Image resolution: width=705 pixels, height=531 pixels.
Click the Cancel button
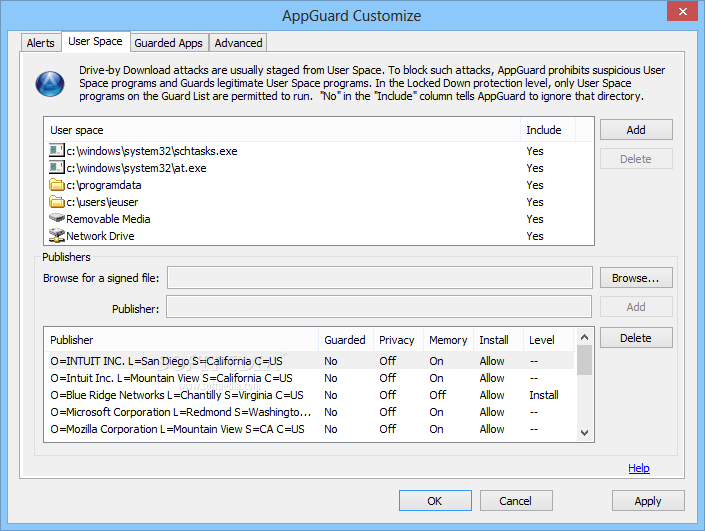516,500
